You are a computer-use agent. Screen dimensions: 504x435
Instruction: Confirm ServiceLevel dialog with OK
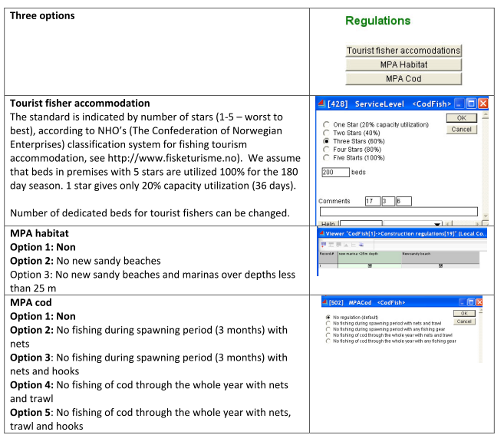pos(462,118)
